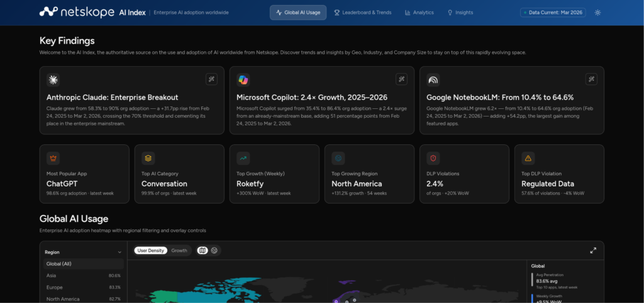Select the flat map view icon
The width and height of the screenshot is (644, 303).
pos(203,250)
